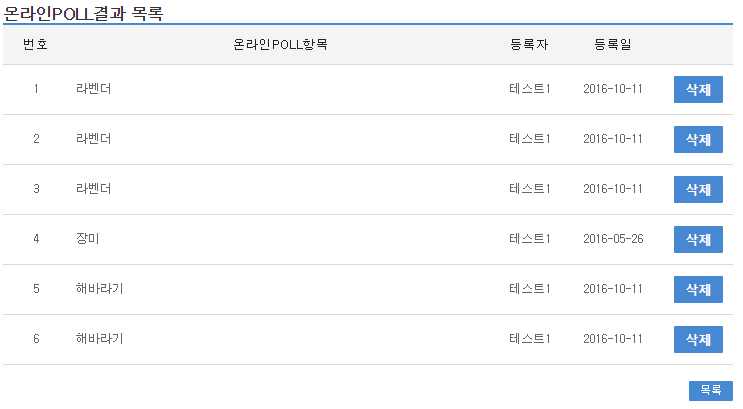The width and height of the screenshot is (743, 409).
Task: Select the 장미 item text
Action: click(x=87, y=239)
